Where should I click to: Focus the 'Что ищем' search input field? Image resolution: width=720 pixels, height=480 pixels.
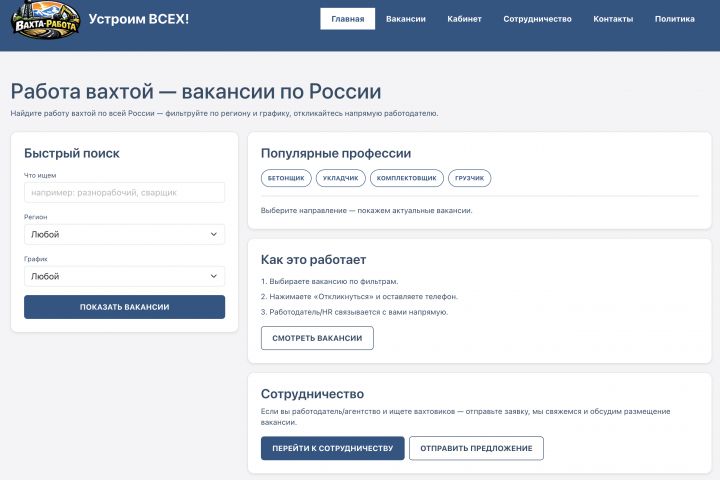point(124,192)
